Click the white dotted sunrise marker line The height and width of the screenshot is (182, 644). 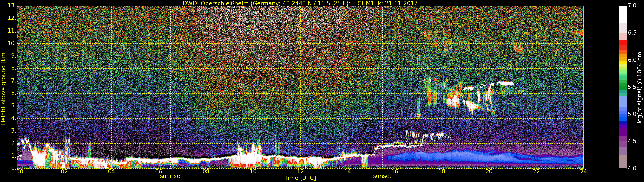coord(170,87)
